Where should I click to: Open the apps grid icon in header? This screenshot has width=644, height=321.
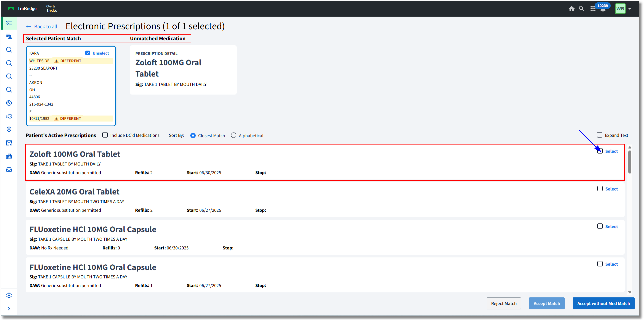tap(593, 9)
